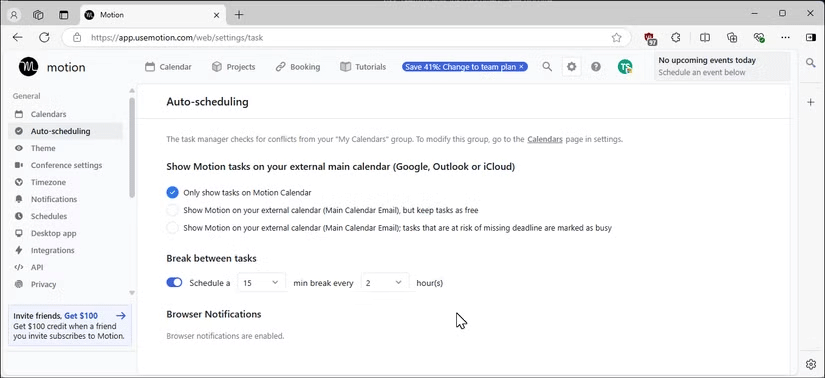Close the Motion browser tab
Screen dimensions: 825x378
coord(216,15)
